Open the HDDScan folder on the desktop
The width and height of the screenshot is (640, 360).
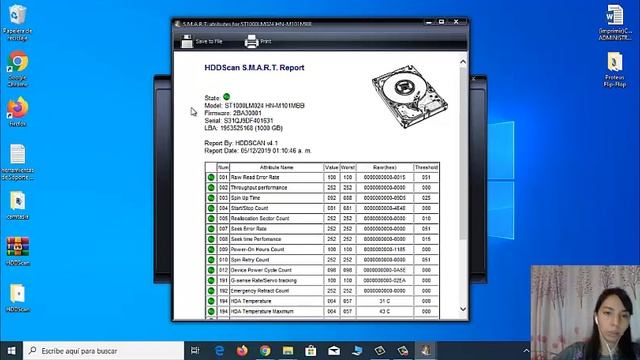pos(17,298)
